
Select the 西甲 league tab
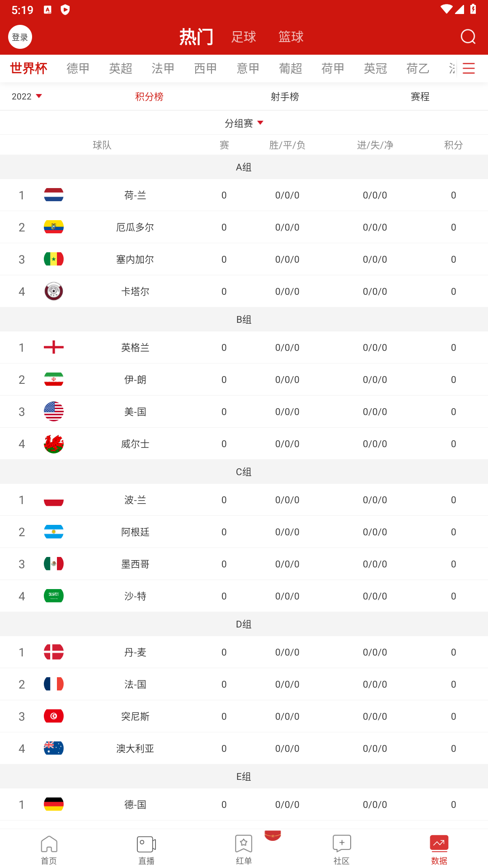206,68
